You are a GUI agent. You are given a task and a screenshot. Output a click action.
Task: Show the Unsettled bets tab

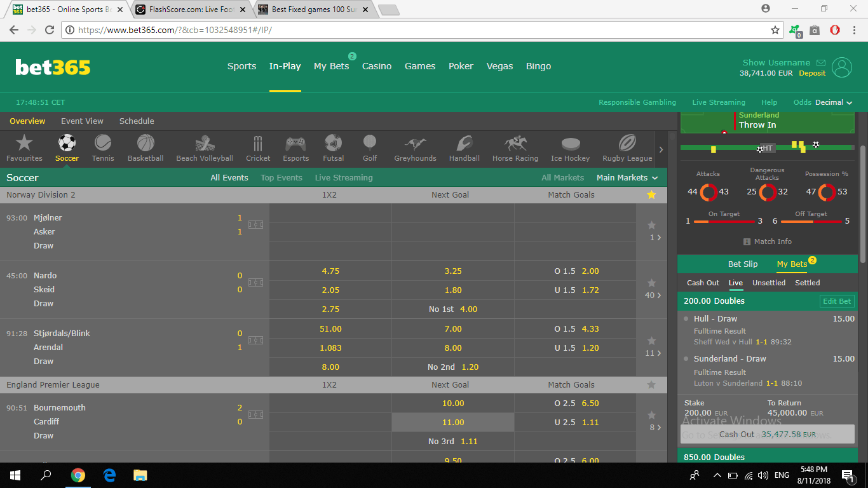(x=769, y=283)
